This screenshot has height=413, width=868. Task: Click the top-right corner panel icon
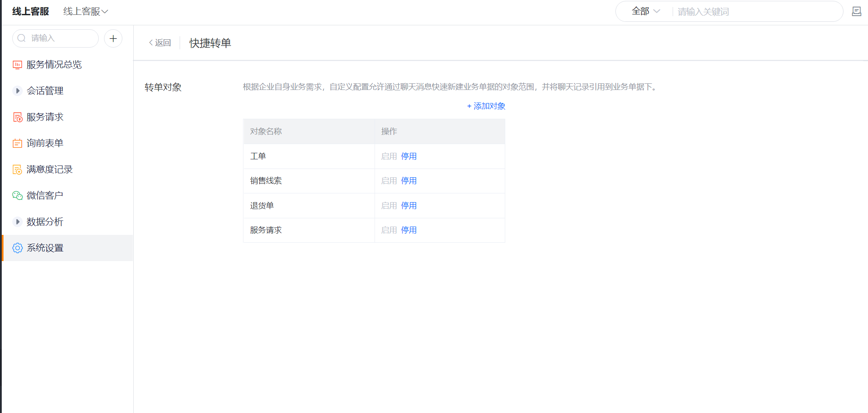(x=856, y=12)
